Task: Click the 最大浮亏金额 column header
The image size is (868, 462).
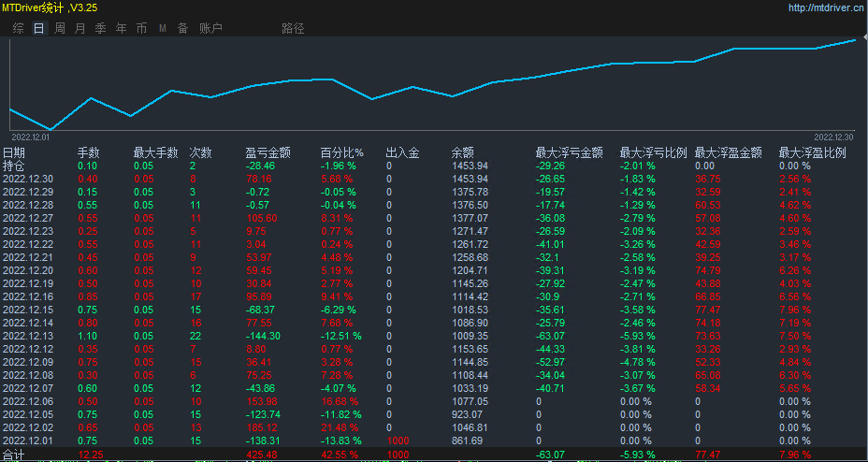Action: pos(570,153)
